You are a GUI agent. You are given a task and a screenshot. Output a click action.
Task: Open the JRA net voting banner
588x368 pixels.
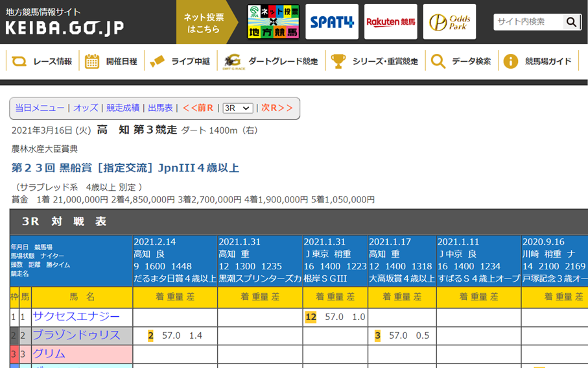click(x=273, y=22)
